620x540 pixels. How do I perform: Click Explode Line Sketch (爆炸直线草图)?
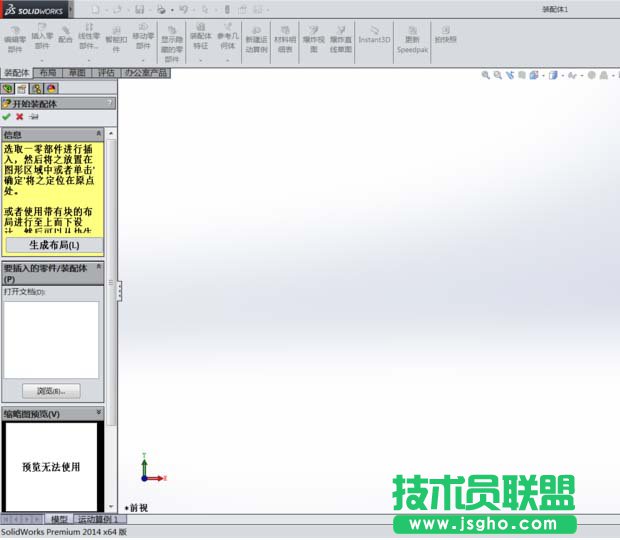tap(341, 40)
